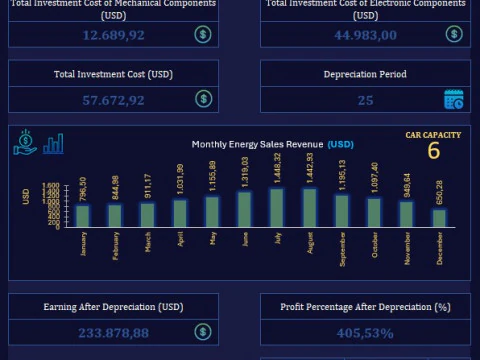Click the July revenue bar
The width and height of the screenshot is (480, 360).
(277, 208)
